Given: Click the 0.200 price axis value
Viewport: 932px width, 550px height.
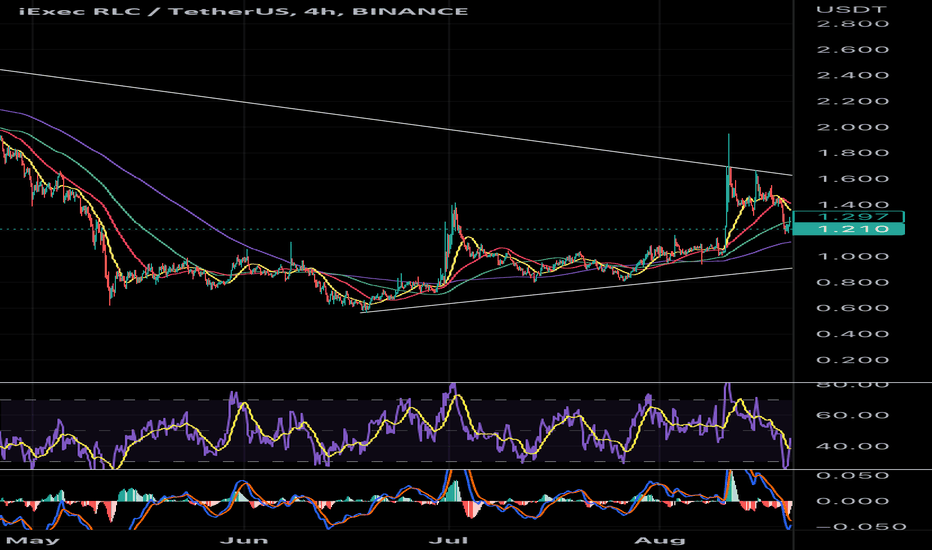Looking at the screenshot, I should coord(852,360).
